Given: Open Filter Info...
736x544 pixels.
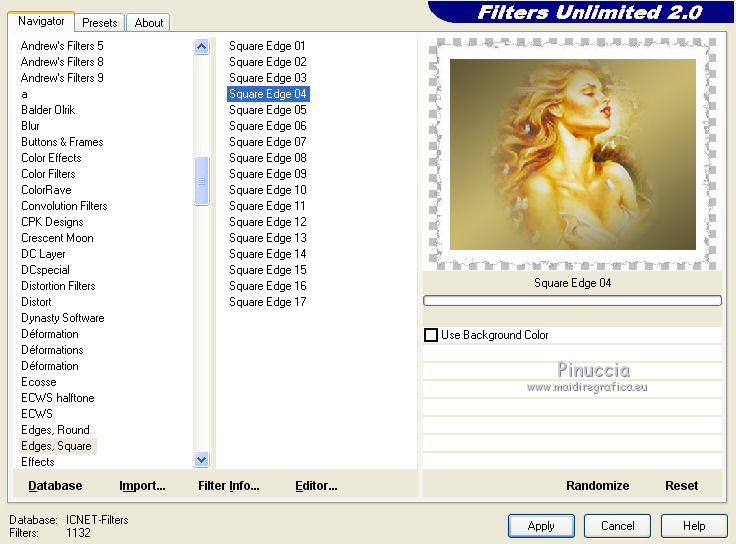Looking at the screenshot, I should tap(229, 485).
